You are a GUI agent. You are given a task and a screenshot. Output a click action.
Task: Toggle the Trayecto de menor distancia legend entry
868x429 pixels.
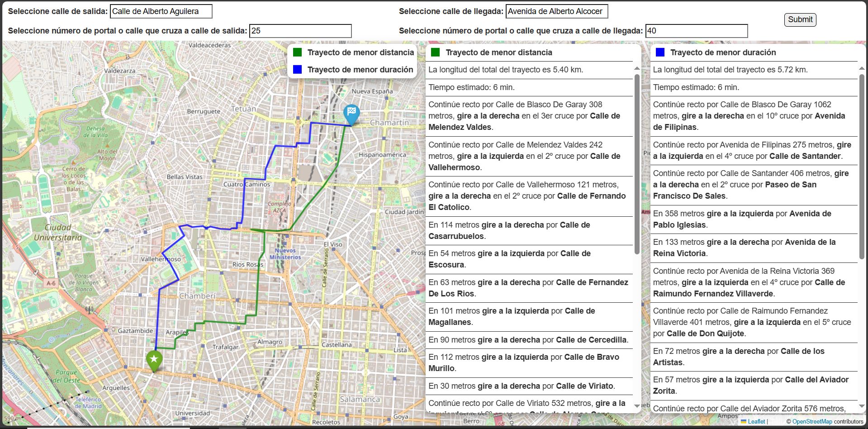360,52
